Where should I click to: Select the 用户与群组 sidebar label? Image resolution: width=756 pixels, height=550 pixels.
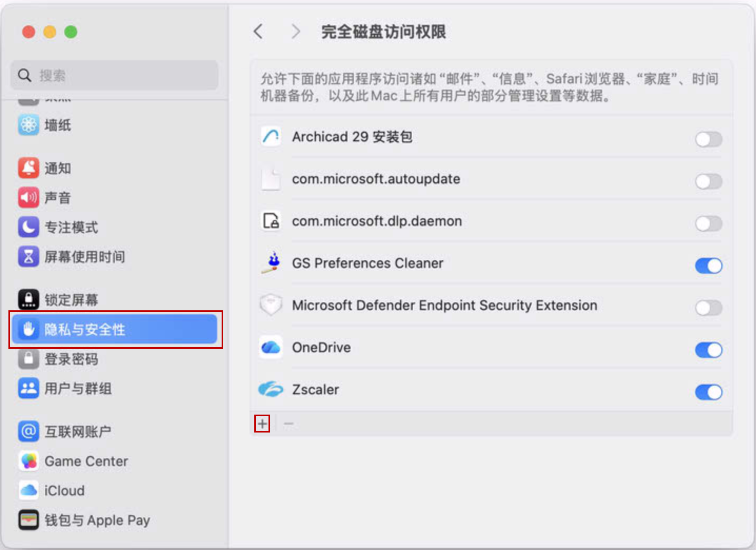[x=78, y=389]
